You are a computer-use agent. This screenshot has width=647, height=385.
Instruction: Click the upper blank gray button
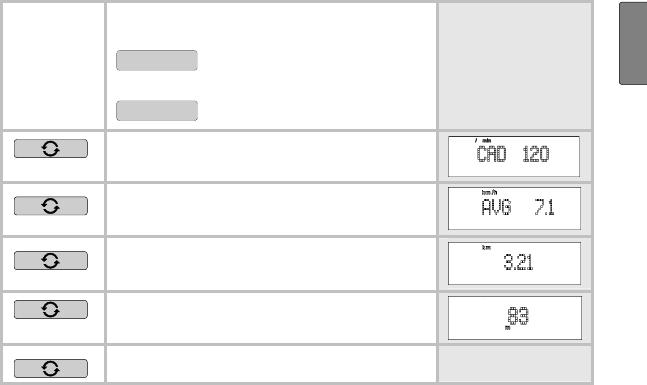pyautogui.click(x=157, y=61)
